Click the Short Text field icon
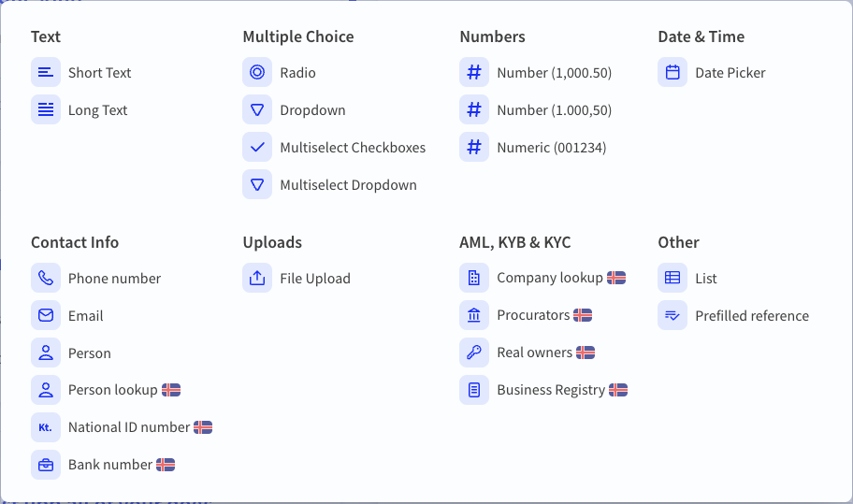The width and height of the screenshot is (853, 504). pos(45,73)
